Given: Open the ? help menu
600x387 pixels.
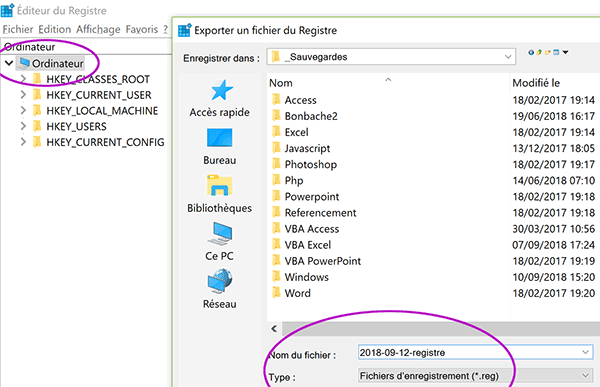Looking at the screenshot, I should point(165,29).
